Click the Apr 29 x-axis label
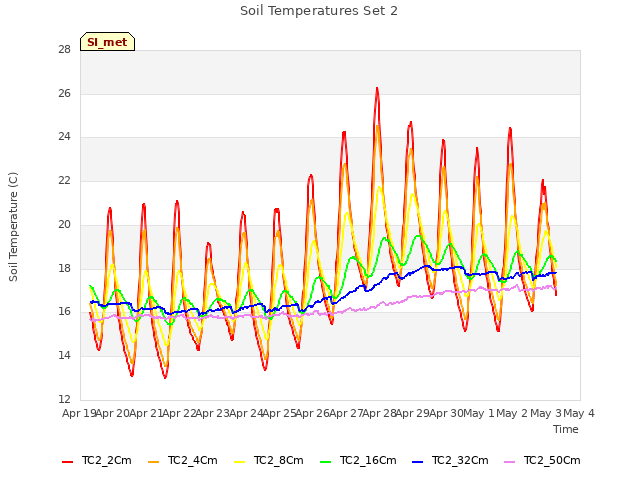 click(413, 413)
